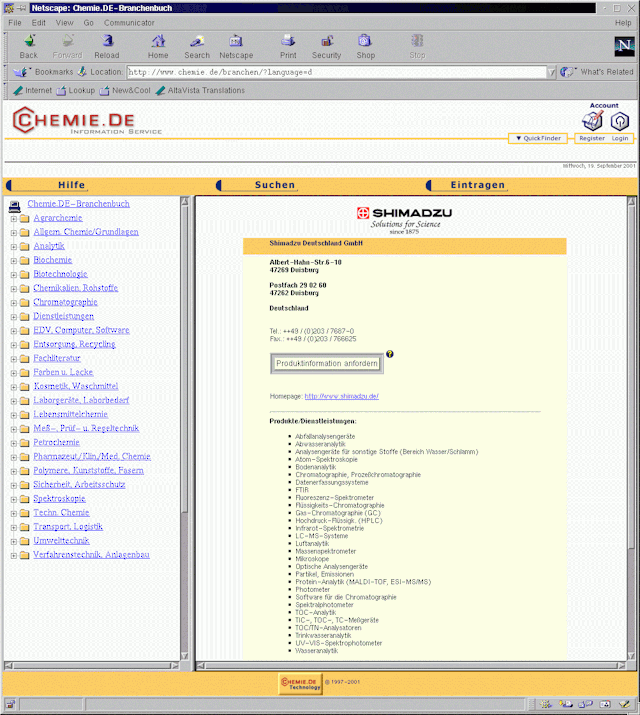Open the shimadzu.de homepage link

pyautogui.click(x=341, y=396)
